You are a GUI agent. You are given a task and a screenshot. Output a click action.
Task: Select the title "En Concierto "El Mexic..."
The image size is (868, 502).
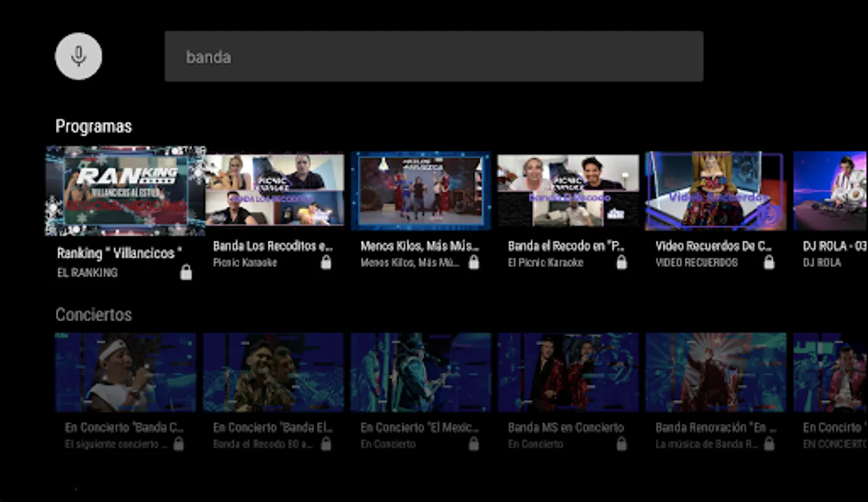coord(420,428)
